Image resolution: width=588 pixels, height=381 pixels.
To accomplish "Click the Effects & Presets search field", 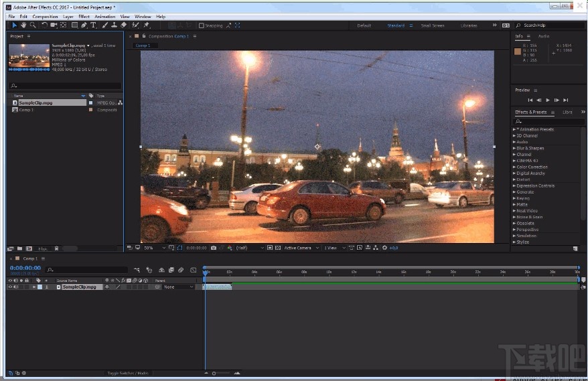I will [548, 121].
